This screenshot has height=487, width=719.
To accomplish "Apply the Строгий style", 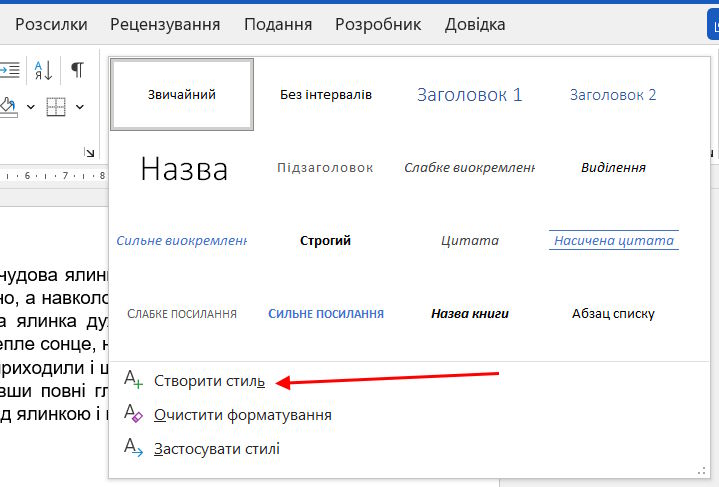I will [x=326, y=241].
